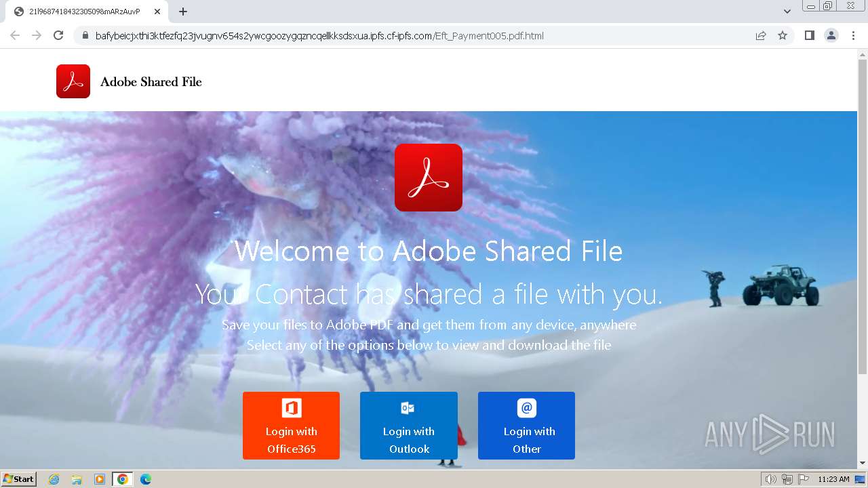
Task: Click page scrollbar up arrow
Action: point(863,54)
